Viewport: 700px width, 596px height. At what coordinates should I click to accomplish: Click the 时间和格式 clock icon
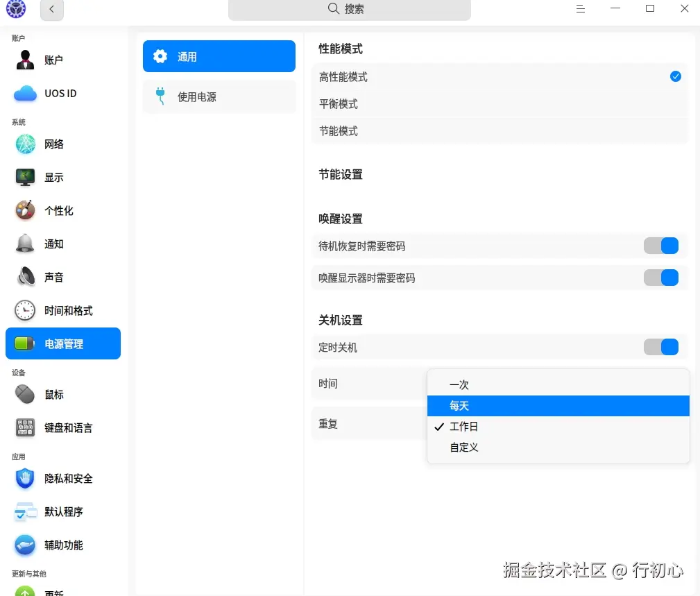(x=25, y=310)
